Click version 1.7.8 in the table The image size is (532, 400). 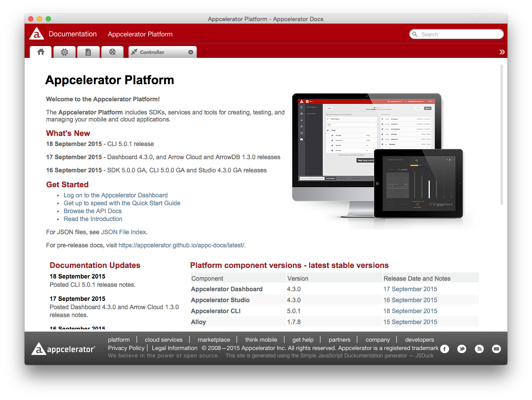(x=294, y=322)
